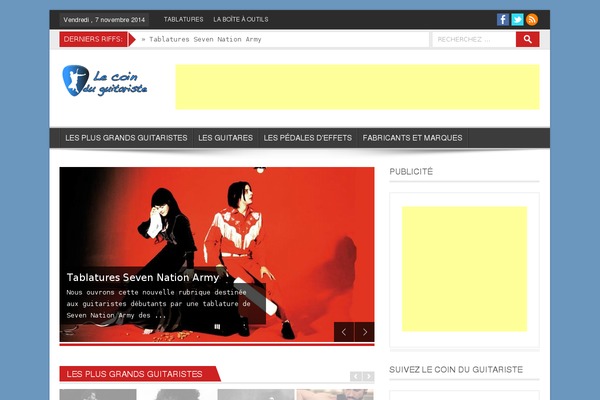Open the Facebook social icon
600x400 pixels.
click(x=503, y=20)
